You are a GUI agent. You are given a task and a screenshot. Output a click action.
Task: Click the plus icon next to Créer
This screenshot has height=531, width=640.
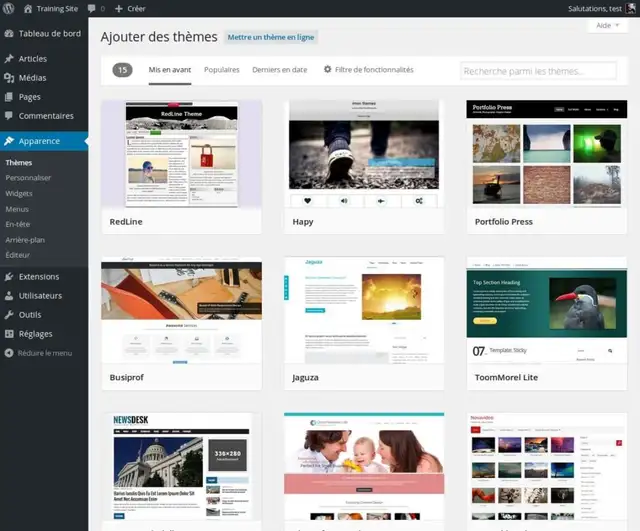tap(119, 9)
